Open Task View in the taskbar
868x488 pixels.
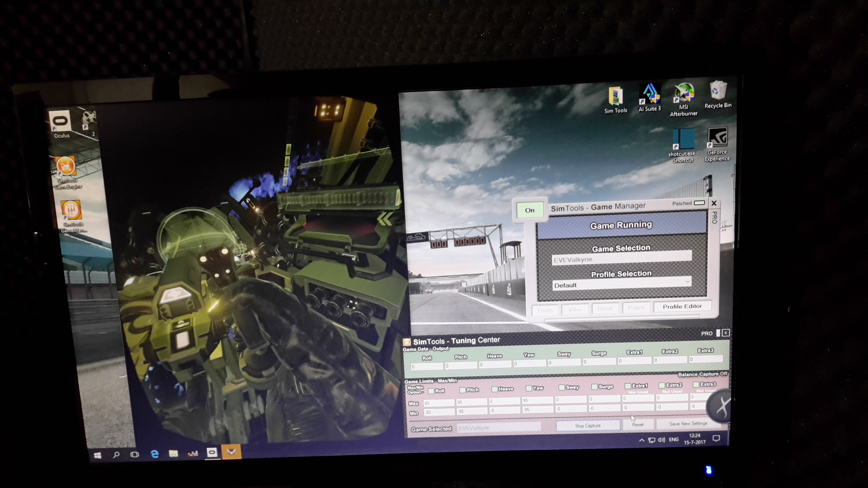click(135, 454)
